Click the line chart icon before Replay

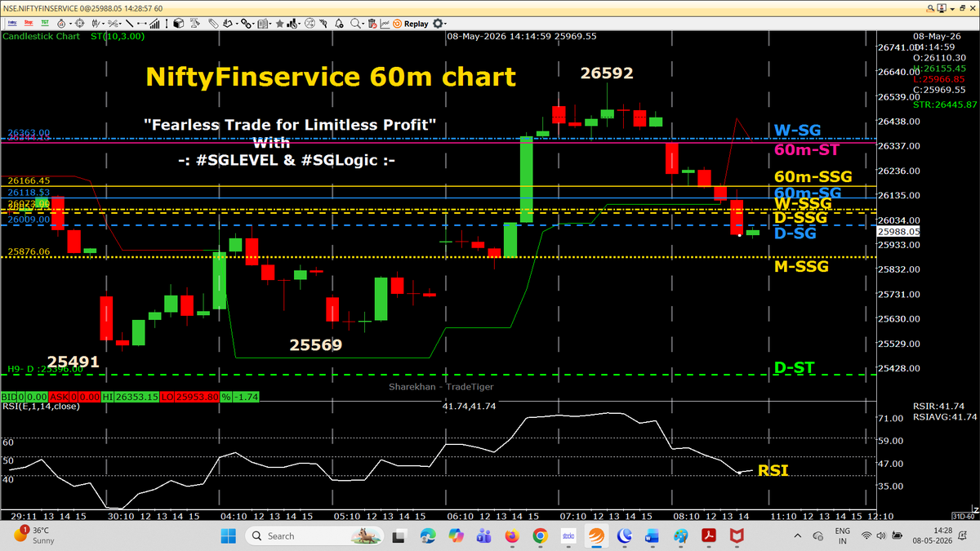(385, 24)
